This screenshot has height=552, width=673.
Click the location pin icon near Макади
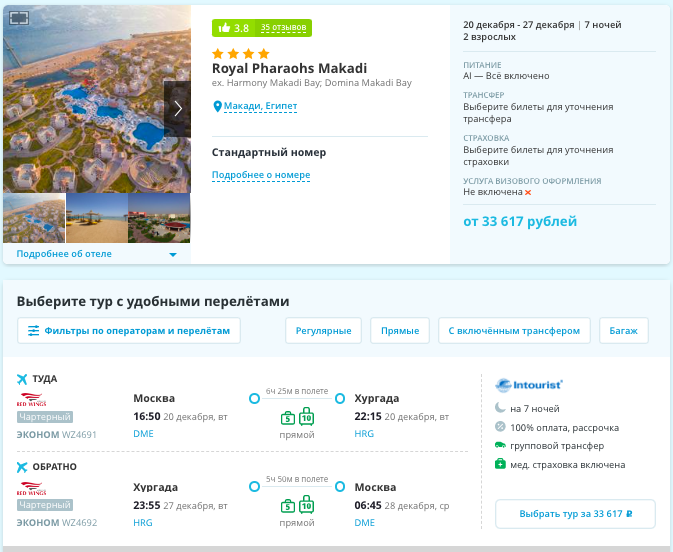217,106
